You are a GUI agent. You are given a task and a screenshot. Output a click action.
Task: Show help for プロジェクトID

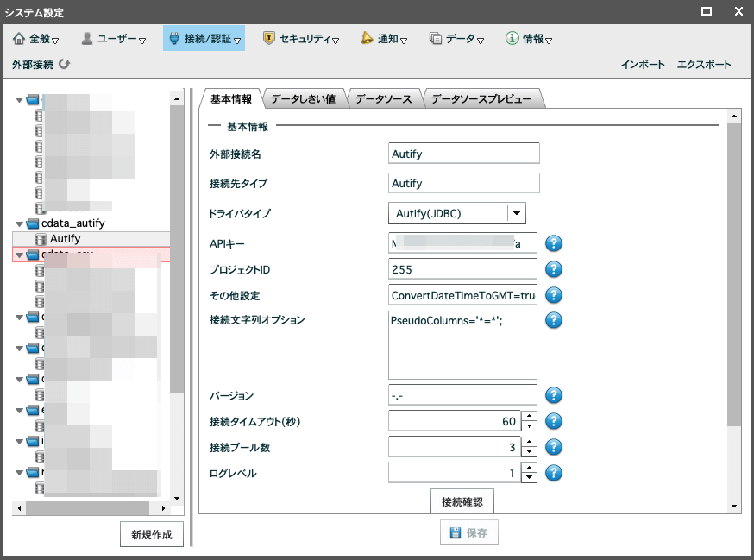554,269
